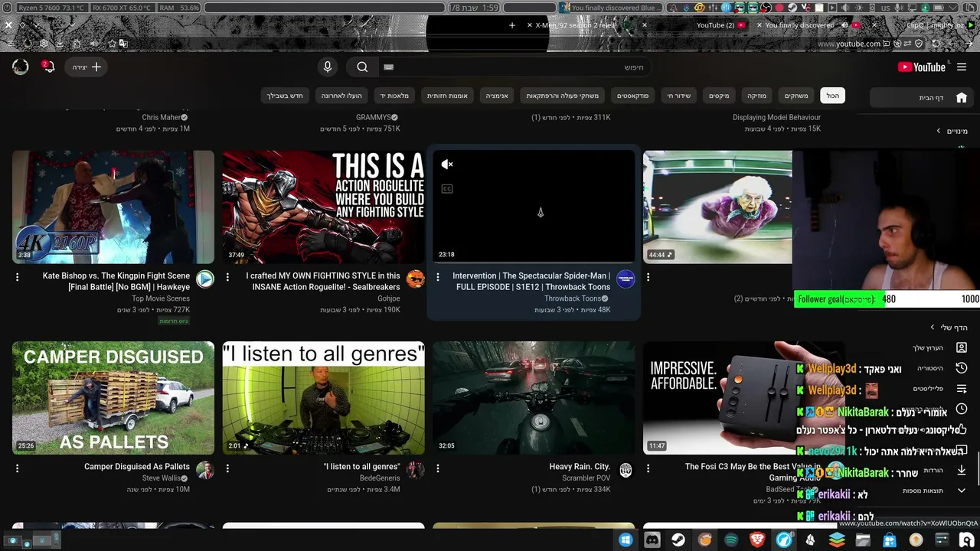The height and width of the screenshot is (551, 980).
Task: Select the 'אנימציה' filter chip
Action: [x=498, y=96]
